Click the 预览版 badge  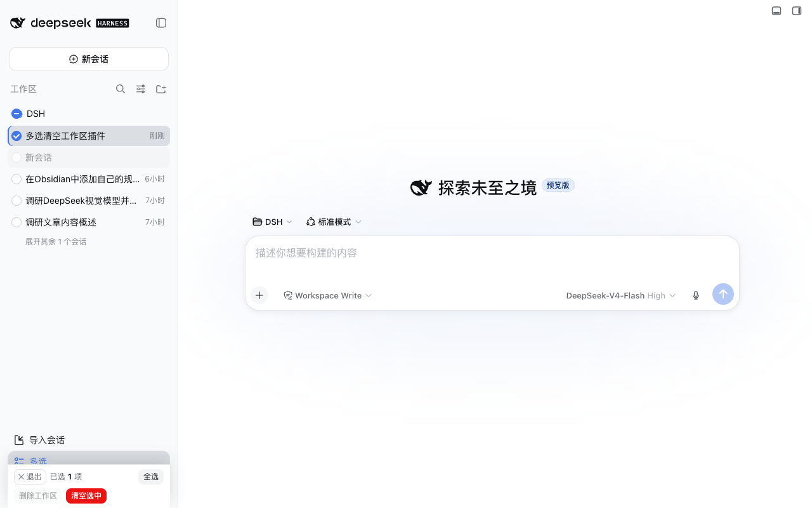click(558, 185)
